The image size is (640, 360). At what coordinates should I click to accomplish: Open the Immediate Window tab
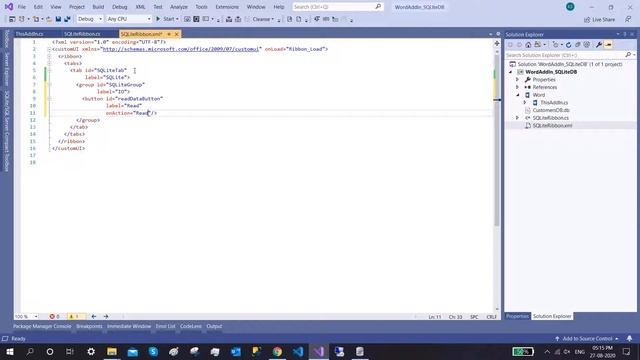(x=129, y=326)
